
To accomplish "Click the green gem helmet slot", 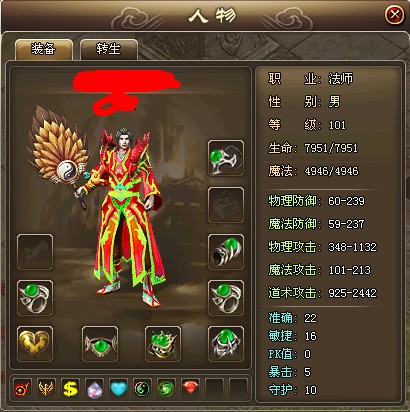I will click(x=226, y=158).
